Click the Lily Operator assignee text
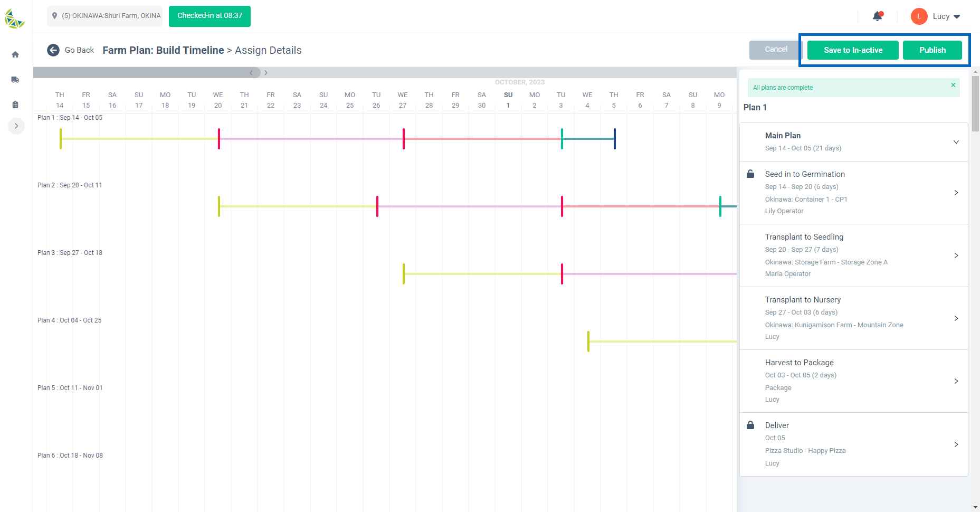980x512 pixels. coord(784,211)
